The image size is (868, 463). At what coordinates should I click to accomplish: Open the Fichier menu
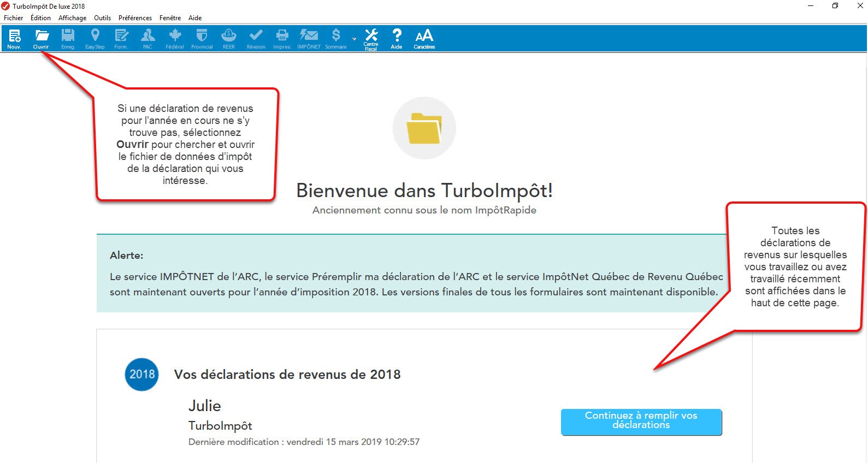pos(14,18)
